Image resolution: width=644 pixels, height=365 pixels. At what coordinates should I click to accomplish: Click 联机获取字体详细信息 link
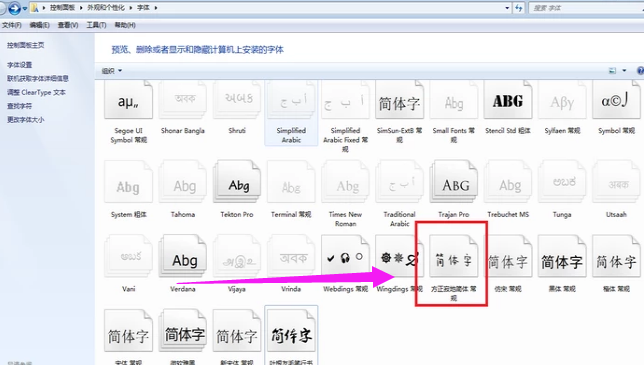(38, 78)
